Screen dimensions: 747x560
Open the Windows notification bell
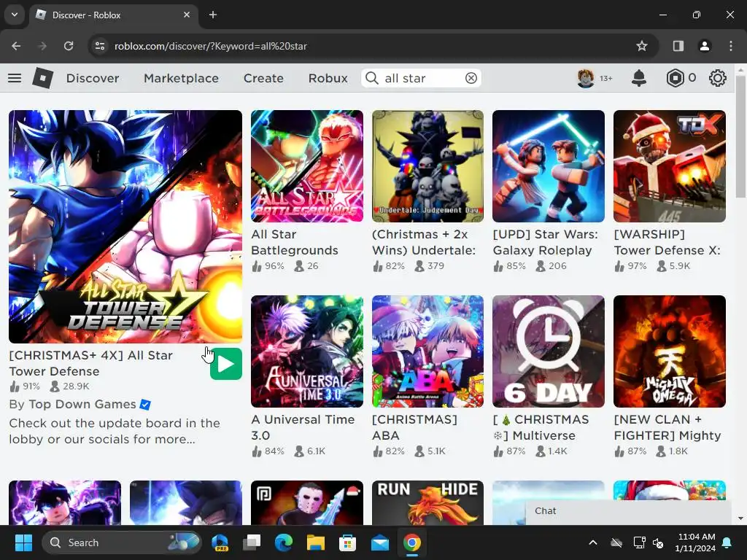pyautogui.click(x=727, y=542)
